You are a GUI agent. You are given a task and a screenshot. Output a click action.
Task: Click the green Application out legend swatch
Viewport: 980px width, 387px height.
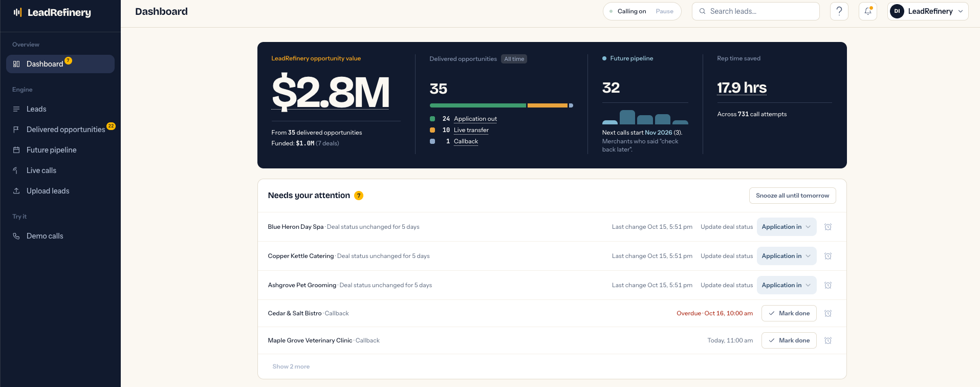(432, 119)
